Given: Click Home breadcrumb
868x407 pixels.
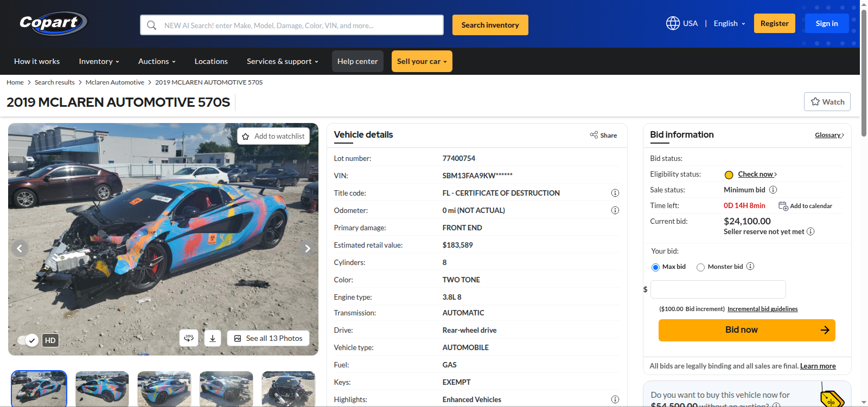Looking at the screenshot, I should pos(15,82).
